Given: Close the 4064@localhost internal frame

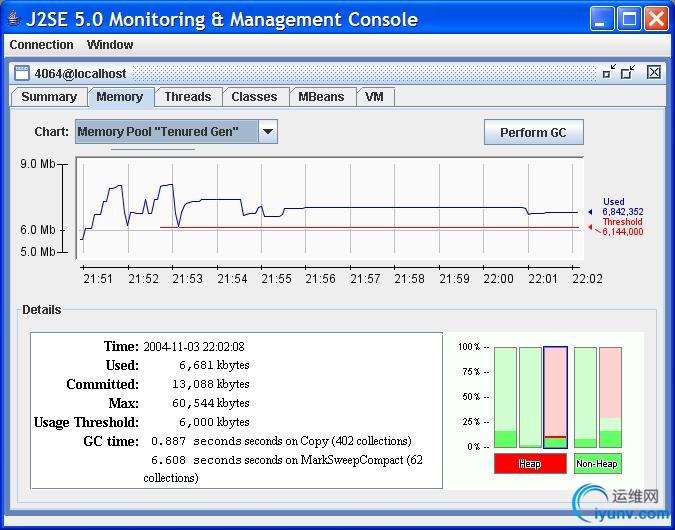Looking at the screenshot, I should 653,72.
